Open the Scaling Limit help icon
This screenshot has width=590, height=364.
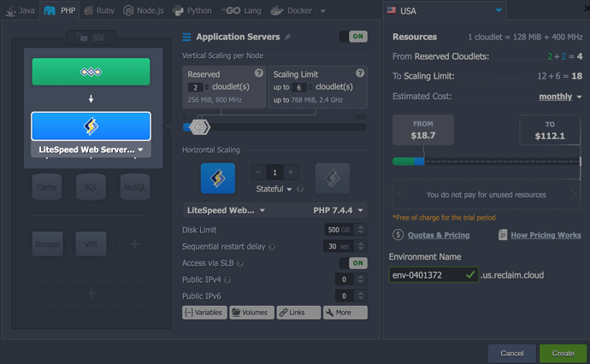click(360, 73)
